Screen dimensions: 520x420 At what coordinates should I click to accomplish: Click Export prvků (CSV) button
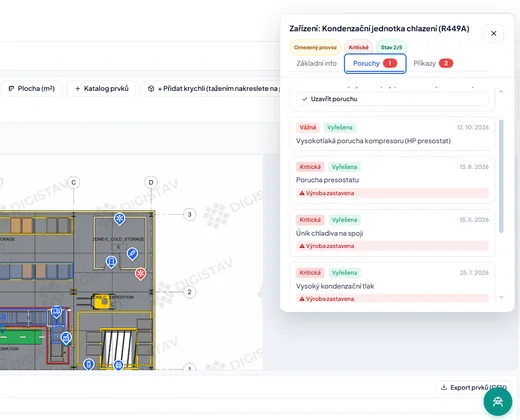(x=473, y=387)
